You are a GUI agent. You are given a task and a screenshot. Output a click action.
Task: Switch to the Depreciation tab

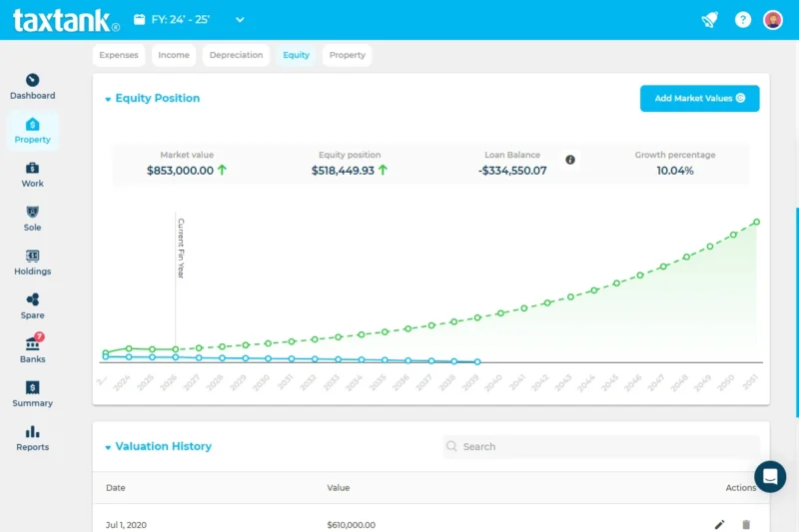pyautogui.click(x=236, y=55)
